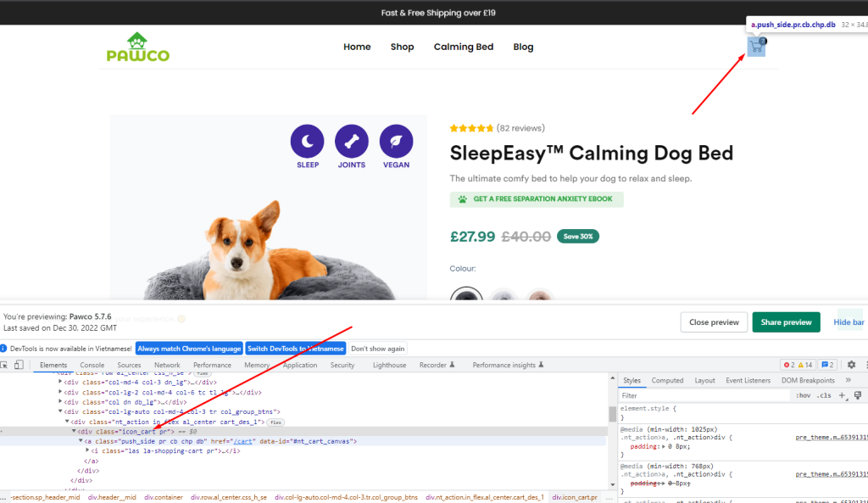Open DevTools settings gear
This screenshot has width=868, height=503.
(x=851, y=365)
